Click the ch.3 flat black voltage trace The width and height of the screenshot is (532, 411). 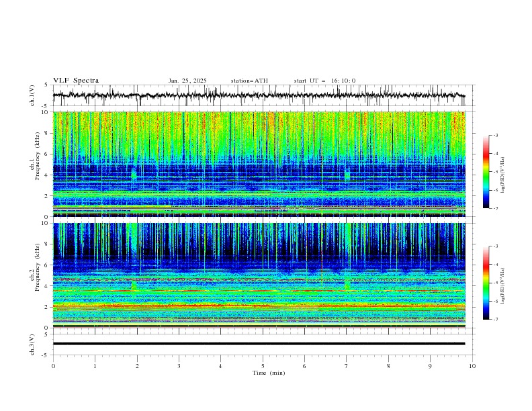[x=259, y=344]
